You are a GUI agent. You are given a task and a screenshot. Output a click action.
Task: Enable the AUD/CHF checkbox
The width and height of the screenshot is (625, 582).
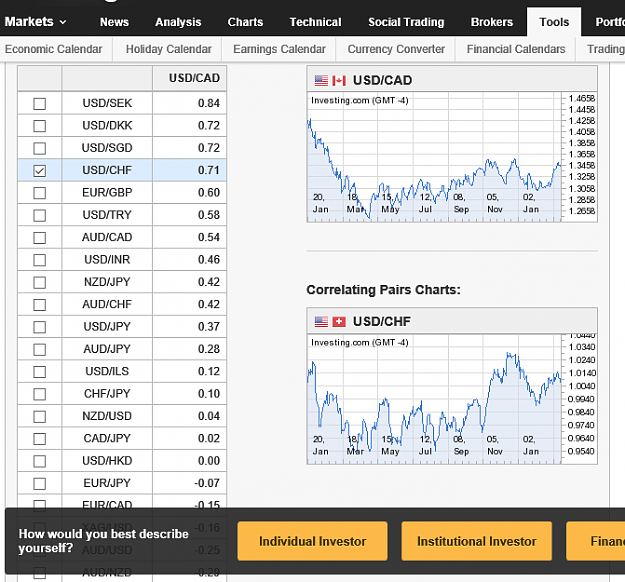point(39,305)
